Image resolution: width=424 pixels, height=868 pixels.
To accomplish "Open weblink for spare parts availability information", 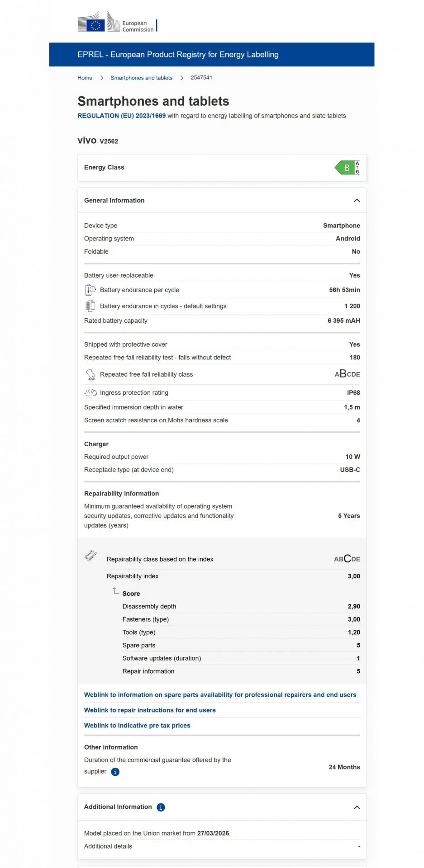I will 220,695.
